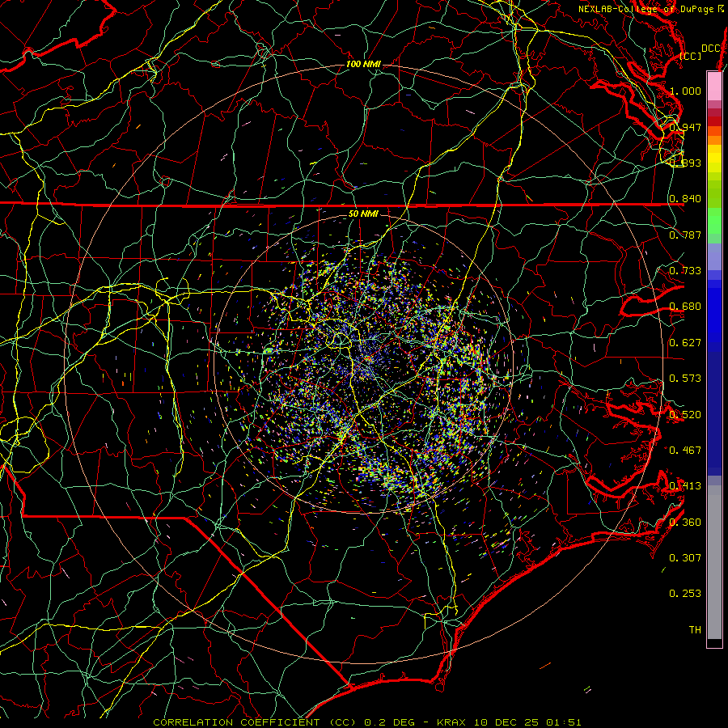
Task: Click the red segment of the color bar
Action: [714, 121]
